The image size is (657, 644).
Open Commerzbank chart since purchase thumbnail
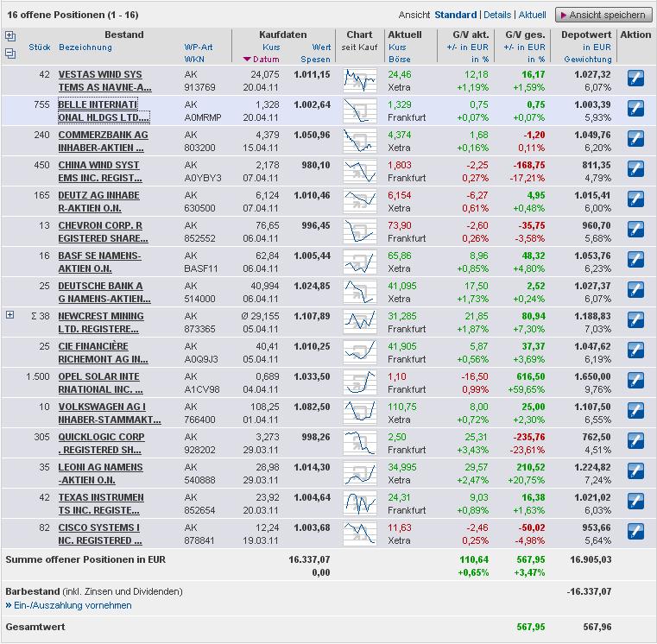tap(359, 141)
